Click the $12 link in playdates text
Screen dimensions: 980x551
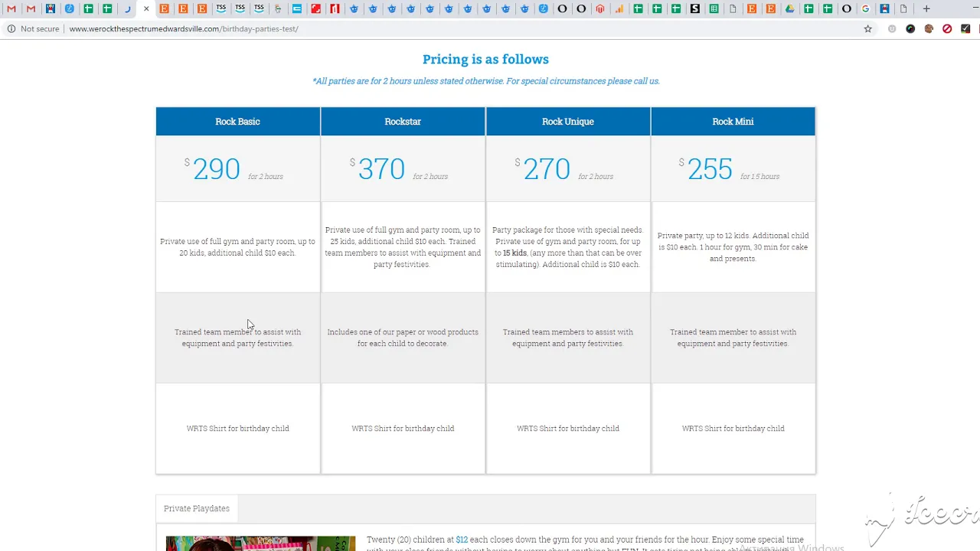[462, 540]
